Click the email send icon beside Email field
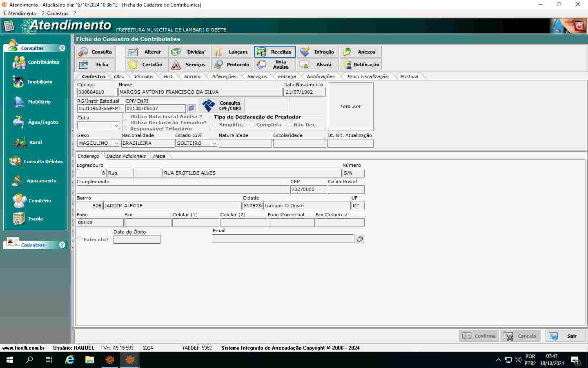 [360, 239]
